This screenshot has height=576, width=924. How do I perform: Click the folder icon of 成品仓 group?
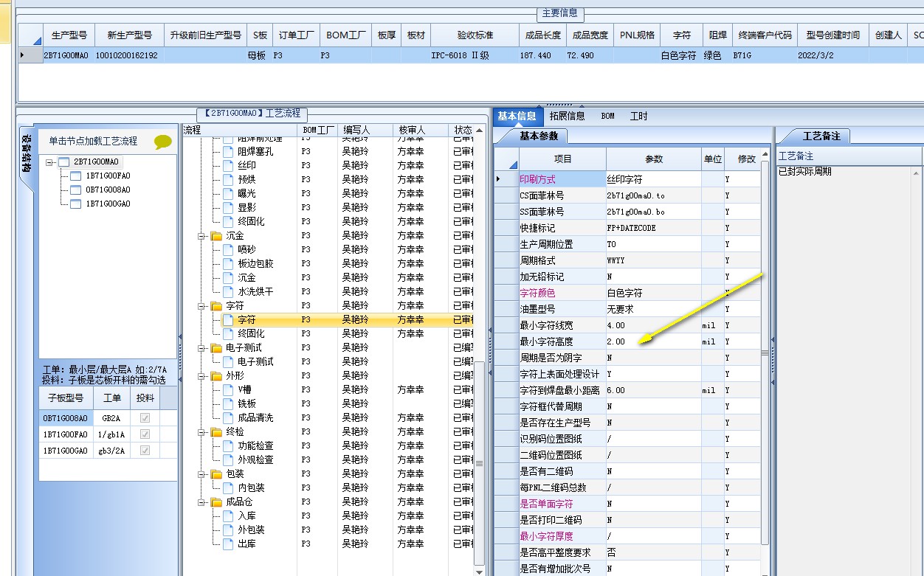pyautogui.click(x=216, y=502)
